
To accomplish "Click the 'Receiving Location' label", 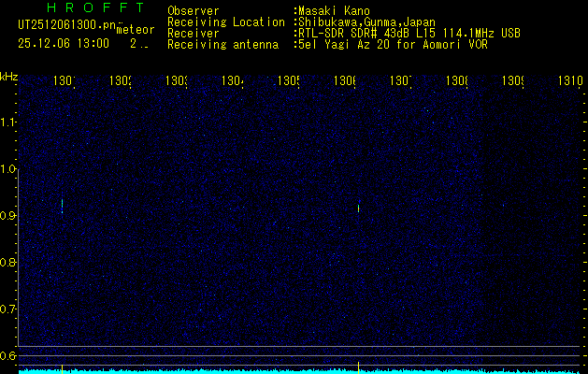I will tap(226, 22).
